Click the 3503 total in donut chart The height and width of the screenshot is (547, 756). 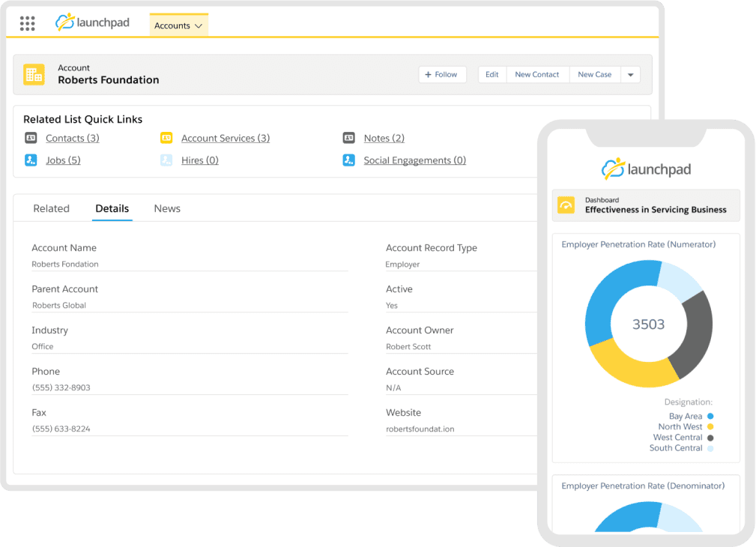coord(649,324)
